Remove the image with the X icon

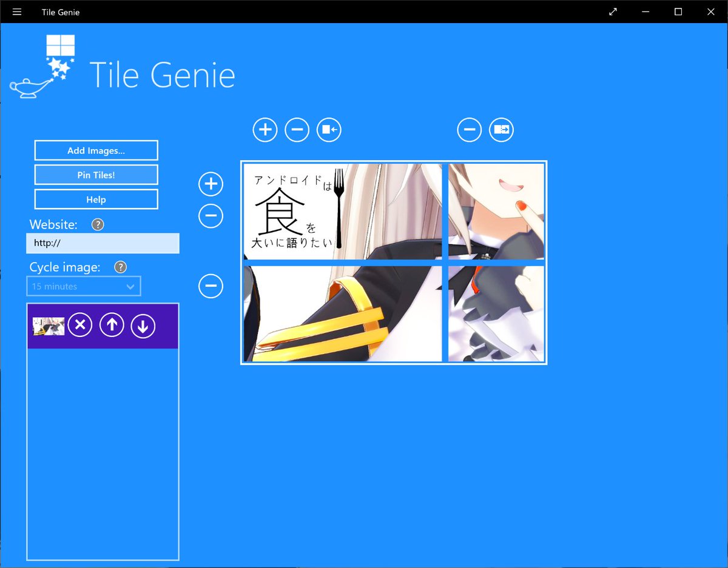[x=79, y=326]
